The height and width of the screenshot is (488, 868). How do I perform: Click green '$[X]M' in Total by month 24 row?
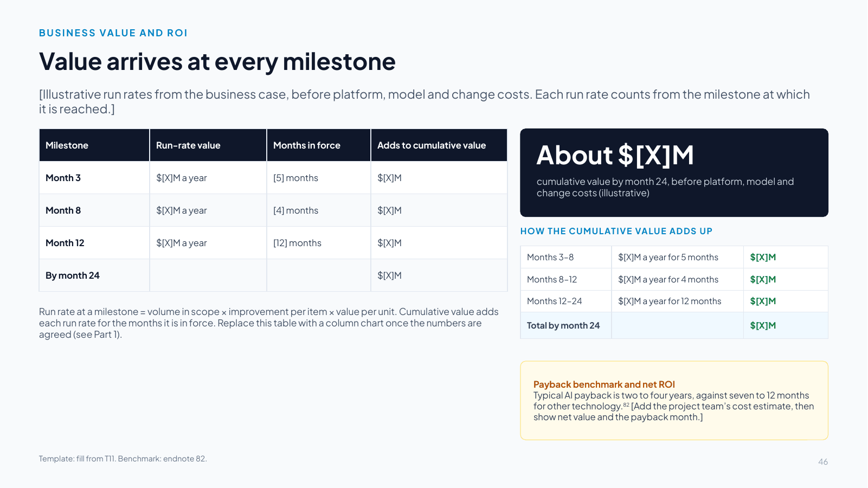click(763, 325)
